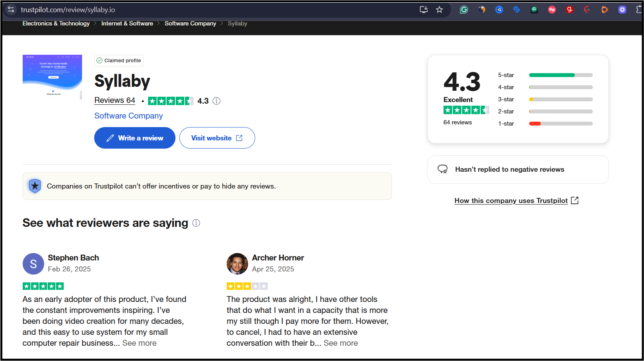This screenshot has width=644, height=361.
Task: Click the external link icon on Visit website
Action: [x=239, y=138]
